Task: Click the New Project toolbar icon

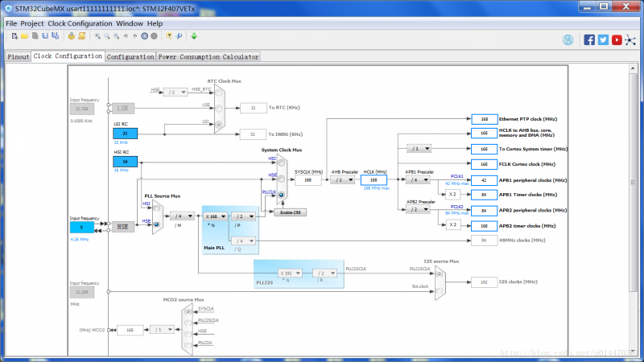Action: click(x=13, y=36)
